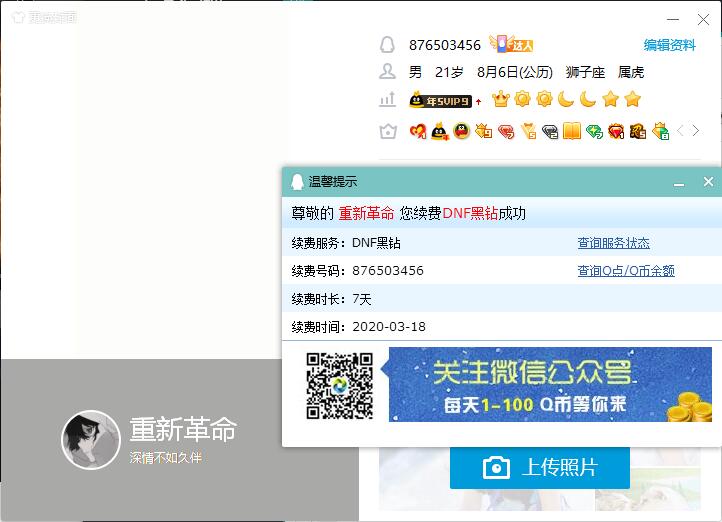Click the QQ penguin icon beside 876503456

(x=387, y=45)
